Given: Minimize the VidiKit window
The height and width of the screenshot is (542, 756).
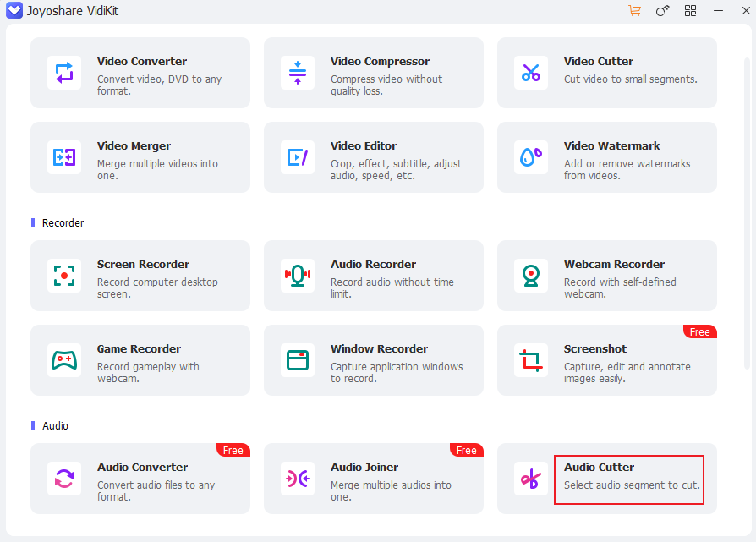Looking at the screenshot, I should [x=719, y=11].
